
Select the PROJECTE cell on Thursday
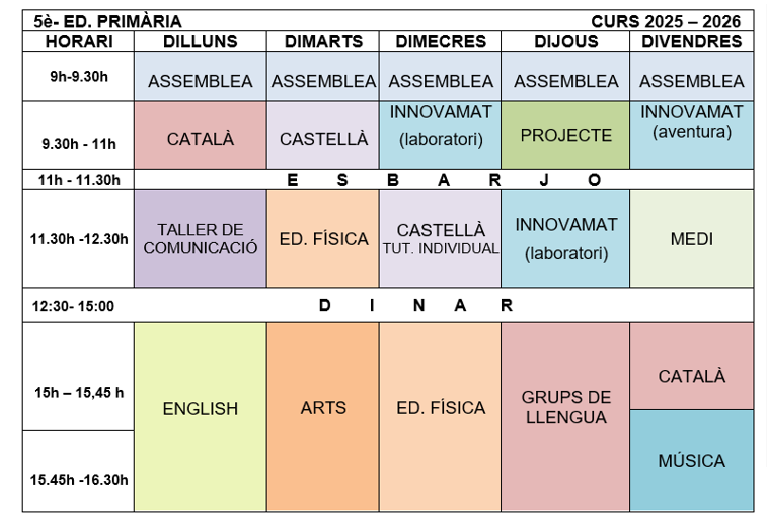(x=566, y=135)
